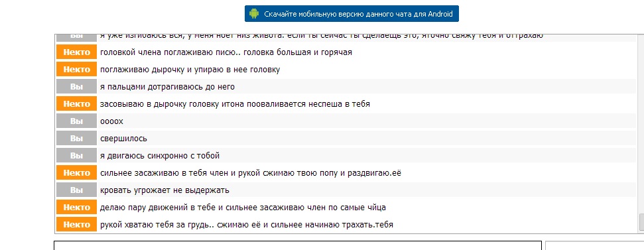This screenshot has width=644, height=250.
Task: Select the Некто label on the 'сильнее засаживаю' message
Action: [76, 173]
